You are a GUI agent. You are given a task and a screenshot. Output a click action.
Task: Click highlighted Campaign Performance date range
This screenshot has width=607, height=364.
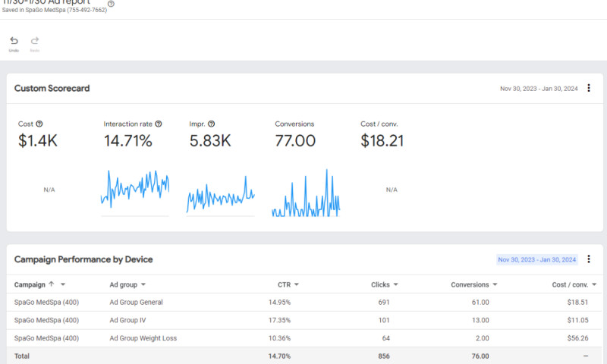(537, 259)
